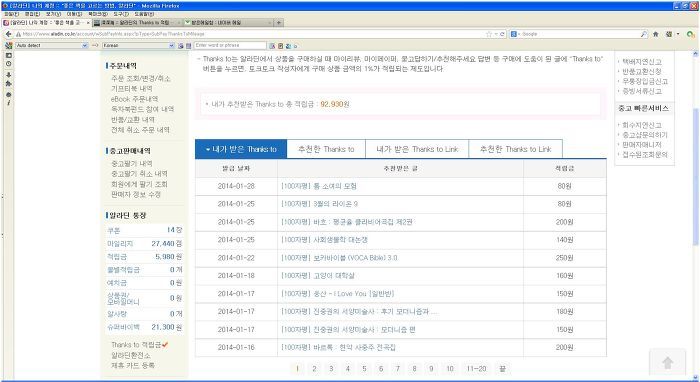Image resolution: width=700 pixels, height=382 pixels.
Task: Close the first Aladin tab with its X
Action: coord(88,22)
